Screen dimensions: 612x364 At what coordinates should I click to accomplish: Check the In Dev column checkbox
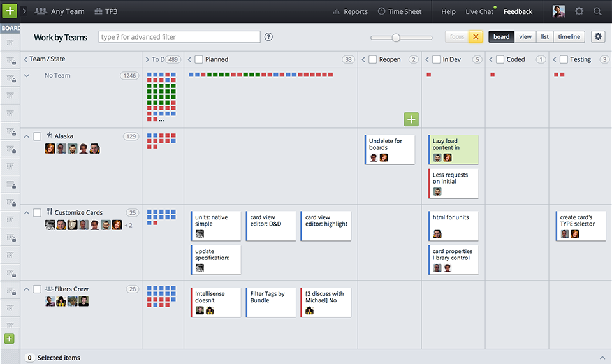[x=436, y=59]
